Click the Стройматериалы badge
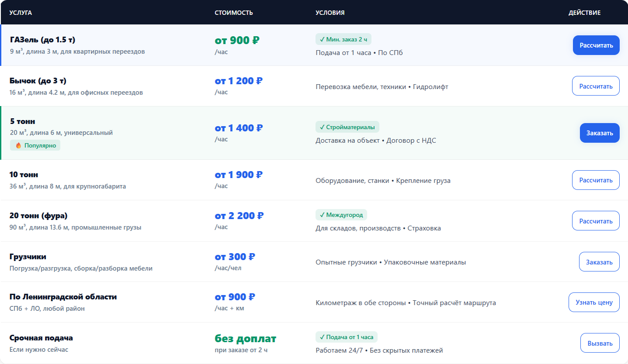Viewport: 628px width, 364px height. tap(348, 127)
